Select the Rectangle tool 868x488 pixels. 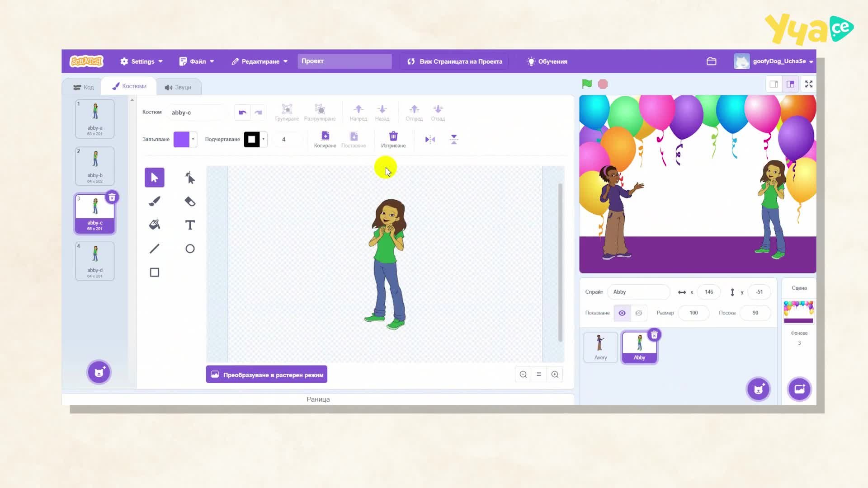click(155, 272)
